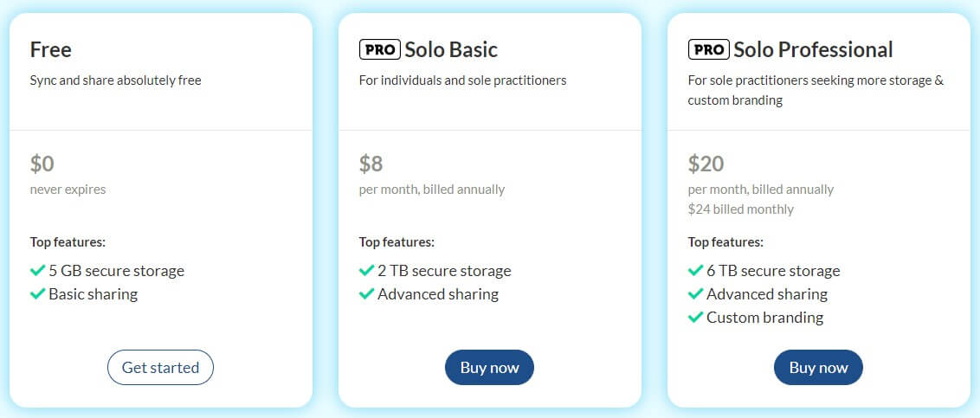
Task: Click the PRO badge beside Solo Professional
Action: point(708,49)
